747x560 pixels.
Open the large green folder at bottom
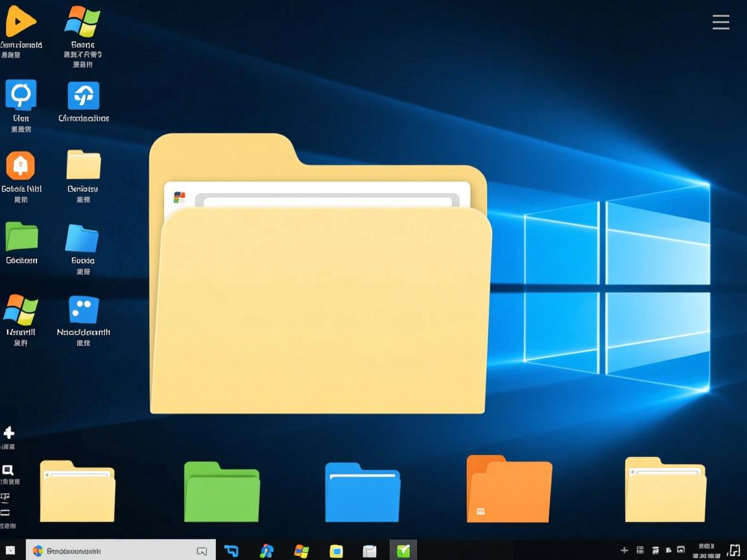(x=222, y=493)
